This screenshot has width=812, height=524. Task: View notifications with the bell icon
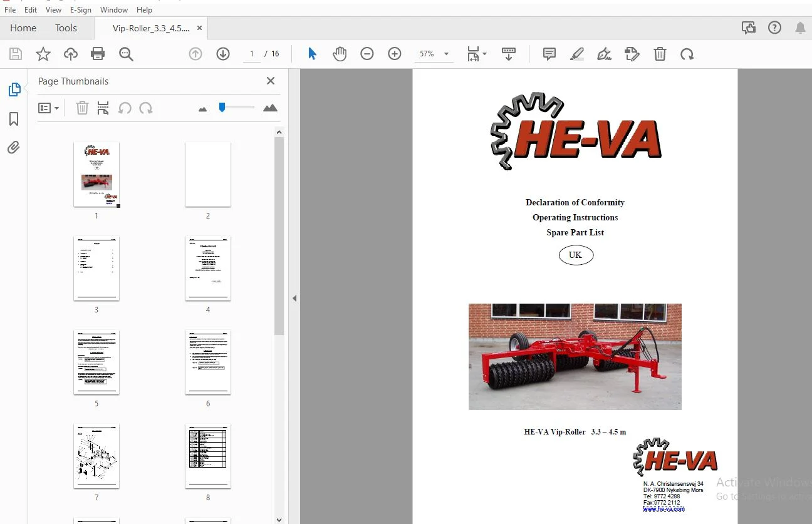(x=800, y=28)
